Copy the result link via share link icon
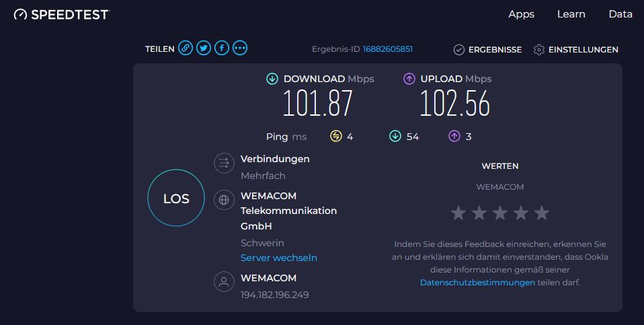644x325 pixels. [x=186, y=48]
